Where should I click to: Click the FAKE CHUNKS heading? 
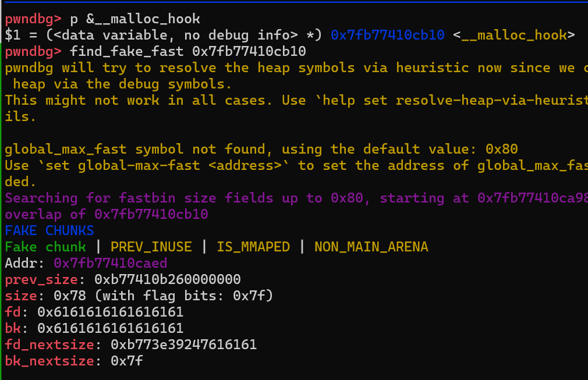tap(49, 230)
